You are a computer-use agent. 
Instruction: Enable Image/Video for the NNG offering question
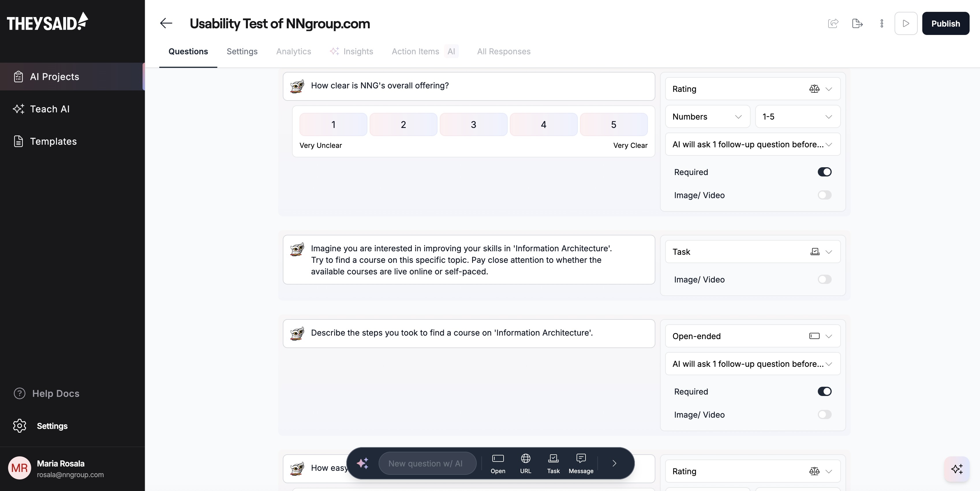824,195
